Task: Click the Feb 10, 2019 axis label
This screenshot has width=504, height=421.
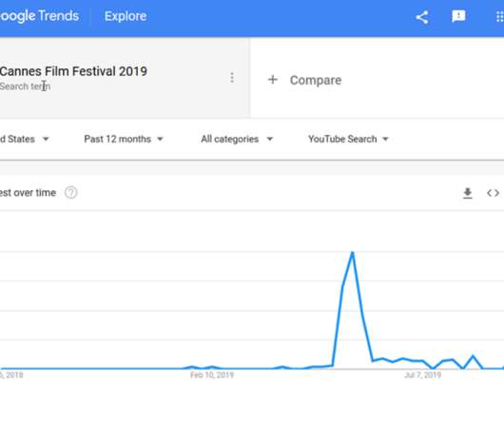Action: tap(212, 375)
